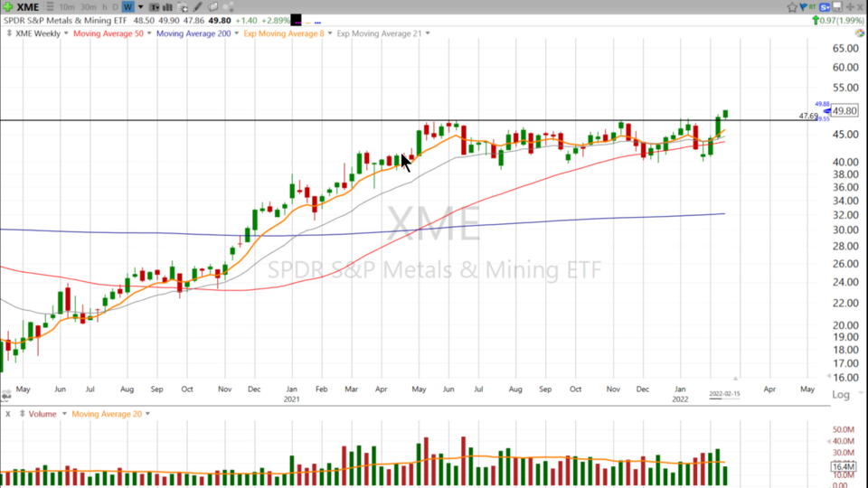Click the add indicator icon
Image resolution: width=868 pixels, height=488 pixels.
182,7
